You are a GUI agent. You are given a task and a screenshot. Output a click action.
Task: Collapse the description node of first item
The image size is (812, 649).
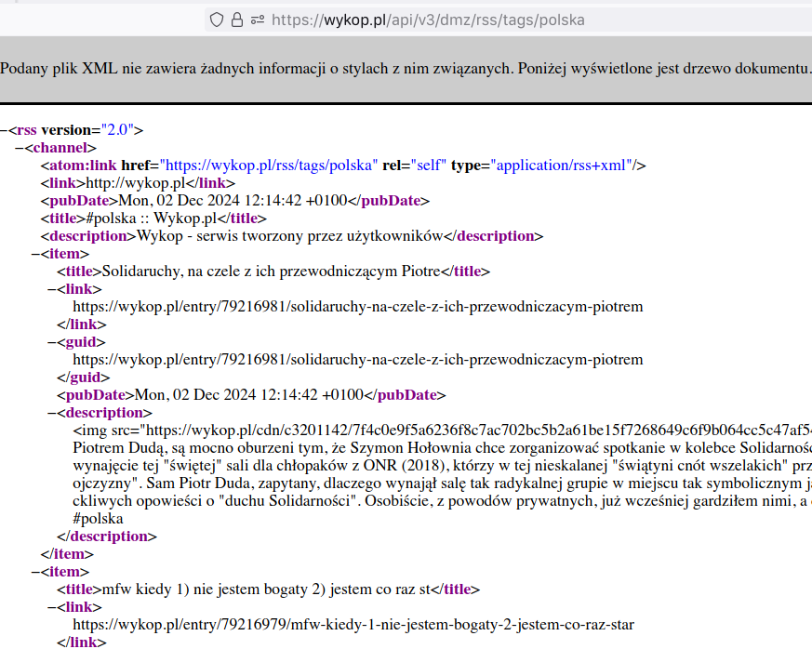pos(51,413)
